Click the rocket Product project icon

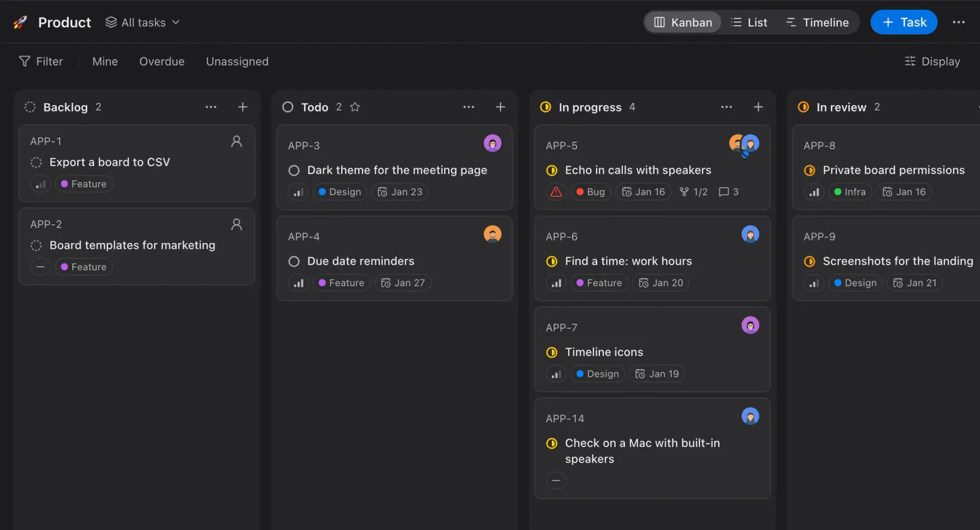tap(20, 22)
